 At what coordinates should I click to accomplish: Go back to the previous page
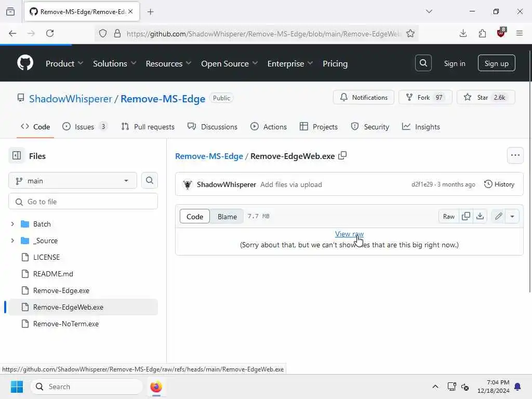(12, 33)
